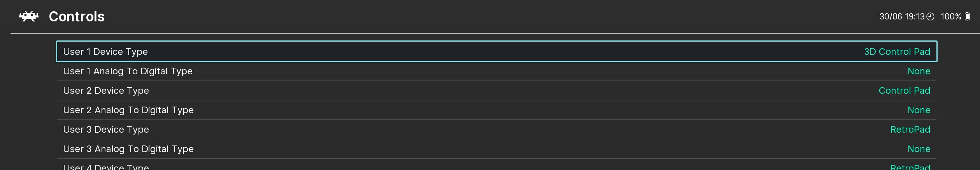Click the clock icon beside the time

pyautogui.click(x=930, y=16)
